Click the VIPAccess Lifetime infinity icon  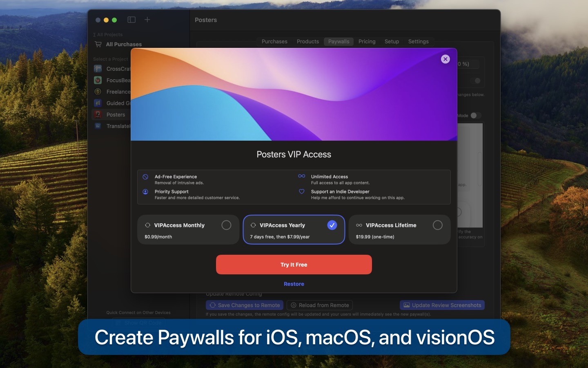pos(359,225)
